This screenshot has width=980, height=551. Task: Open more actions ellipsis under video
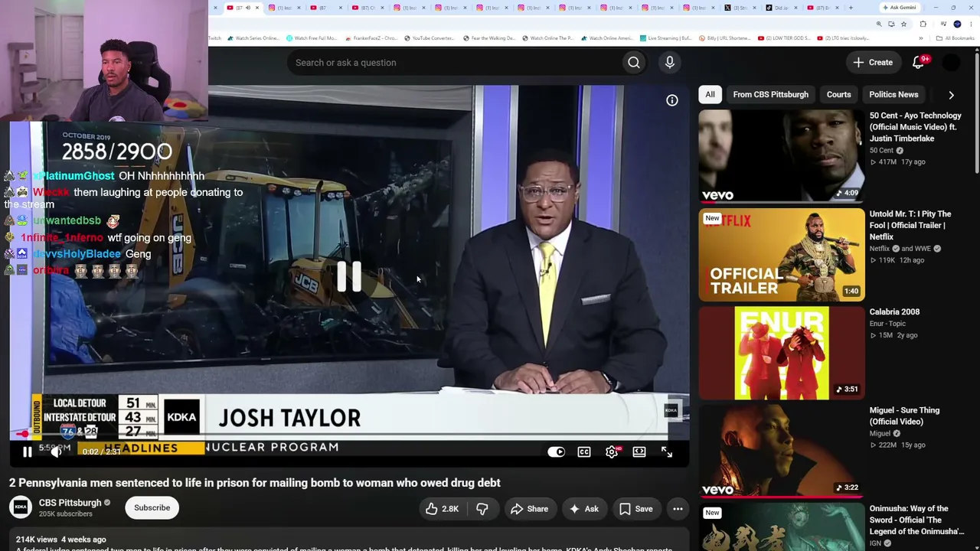point(678,509)
